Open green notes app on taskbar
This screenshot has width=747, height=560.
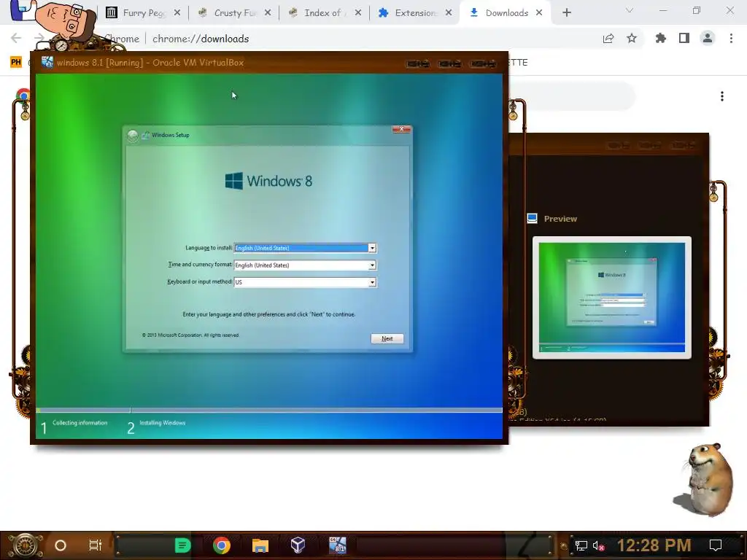183,545
